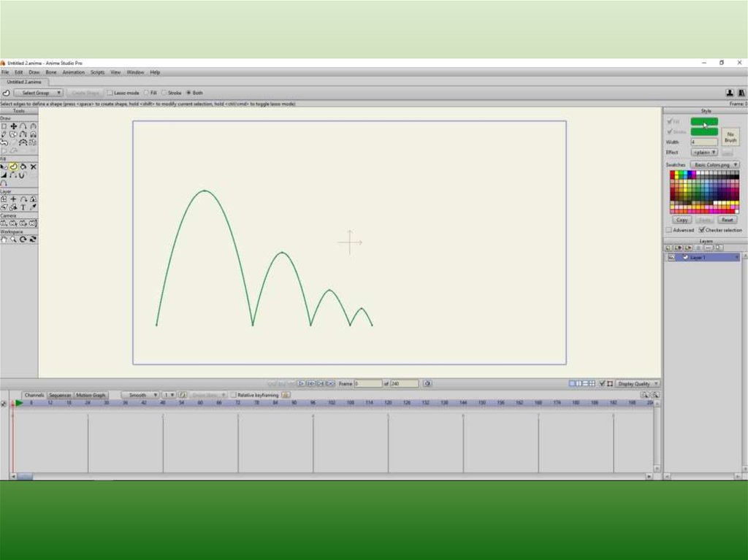Select the Translate Points tool in Draw section
This screenshot has height=560, width=748.
pyautogui.click(x=14, y=126)
